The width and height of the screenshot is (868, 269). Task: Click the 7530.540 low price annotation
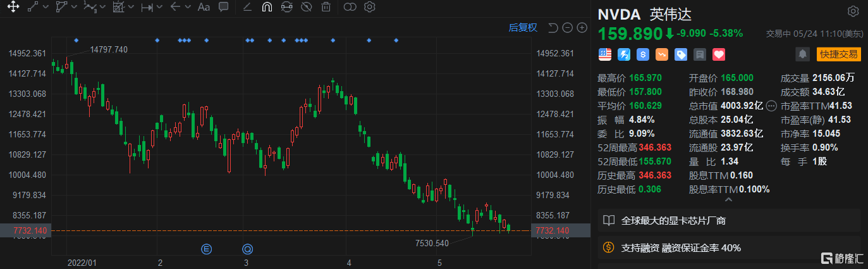(432, 243)
